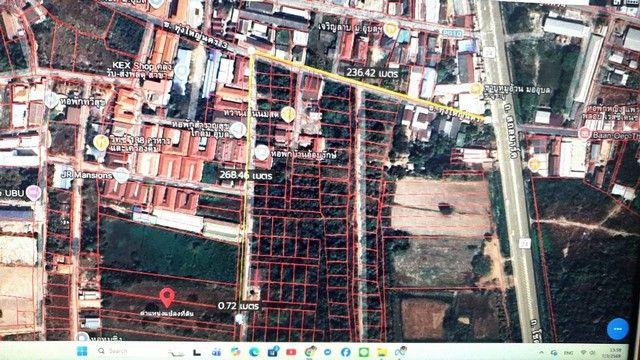
Task: Click the yellow marker near 236.42 label's road end
Action: point(476,89)
